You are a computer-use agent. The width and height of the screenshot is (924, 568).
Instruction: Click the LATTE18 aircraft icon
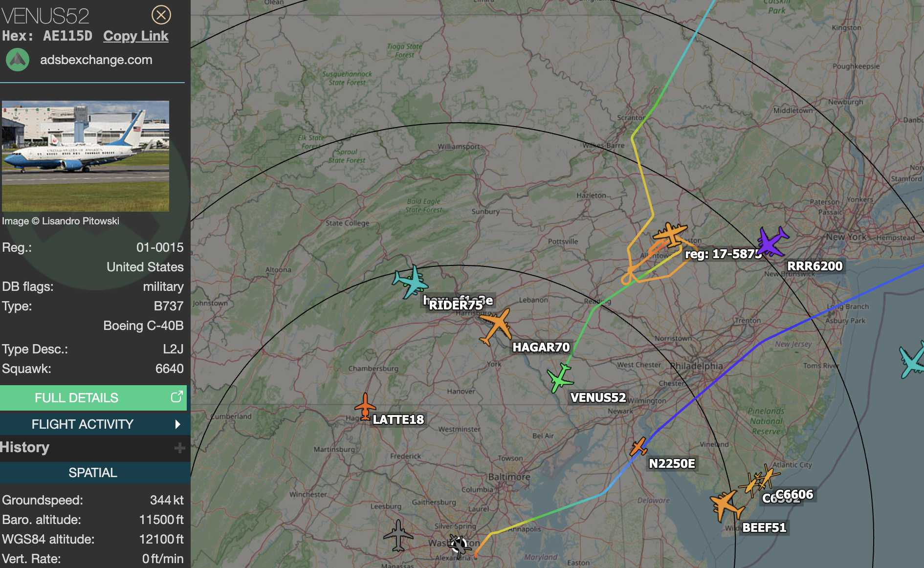tap(365, 406)
